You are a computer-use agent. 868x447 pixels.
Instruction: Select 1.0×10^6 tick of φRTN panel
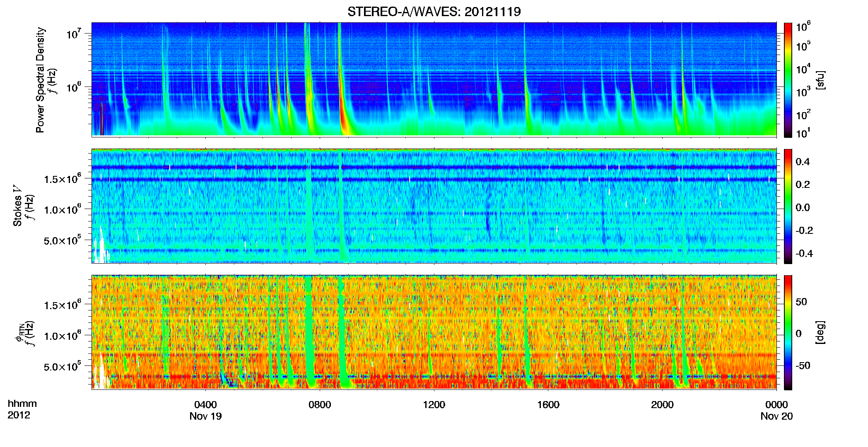click(x=62, y=335)
